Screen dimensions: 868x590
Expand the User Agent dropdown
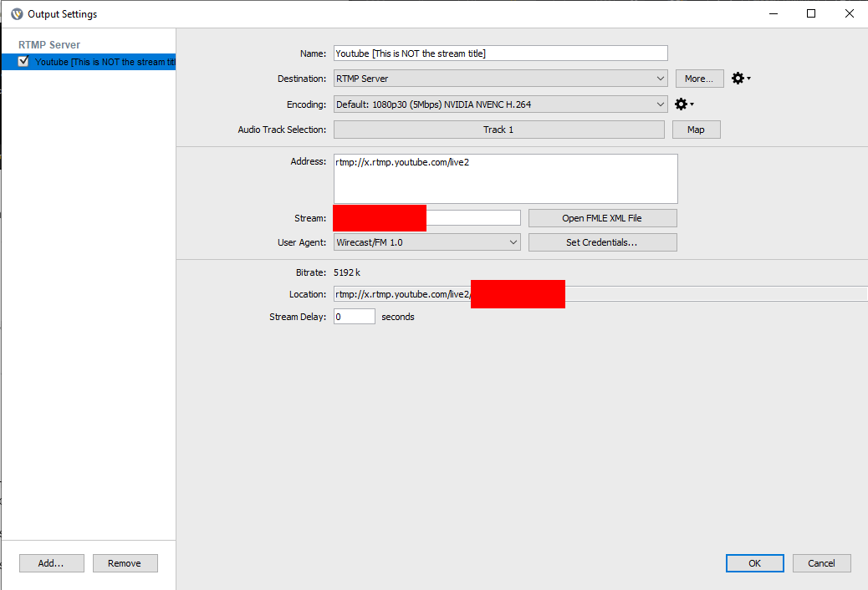tap(426, 242)
